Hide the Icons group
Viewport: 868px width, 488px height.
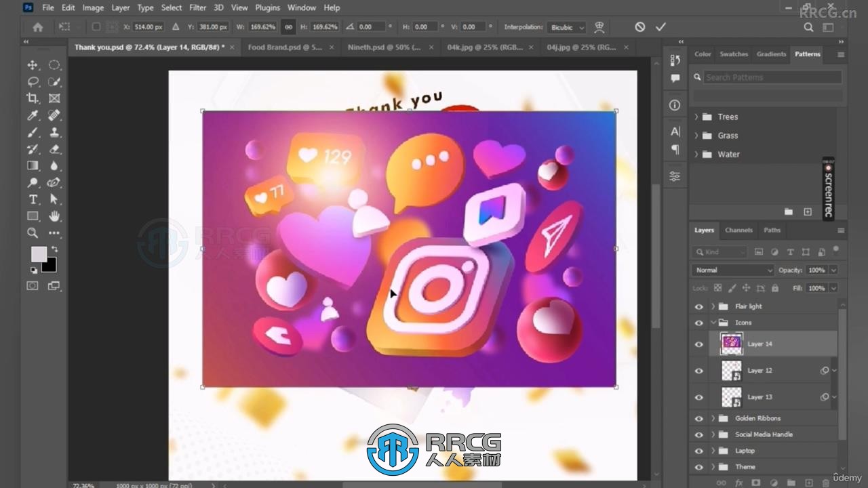pyautogui.click(x=699, y=323)
